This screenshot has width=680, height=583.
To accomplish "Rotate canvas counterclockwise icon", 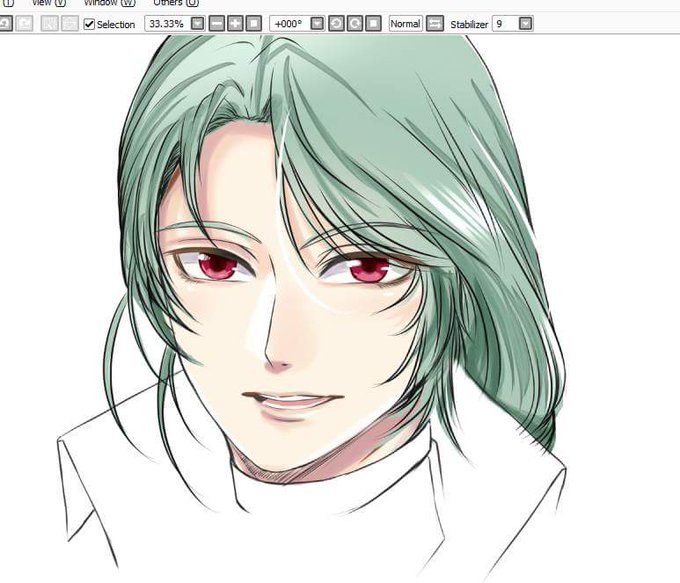I will point(336,23).
